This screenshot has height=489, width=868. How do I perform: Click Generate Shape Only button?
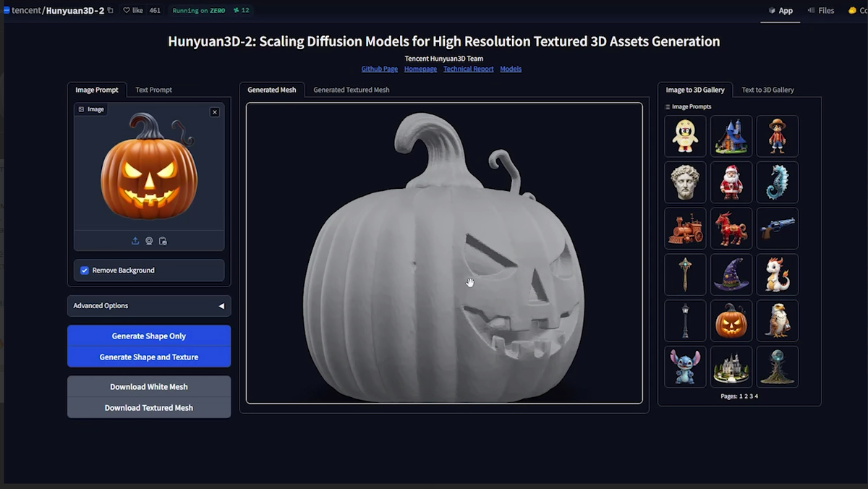[149, 336]
